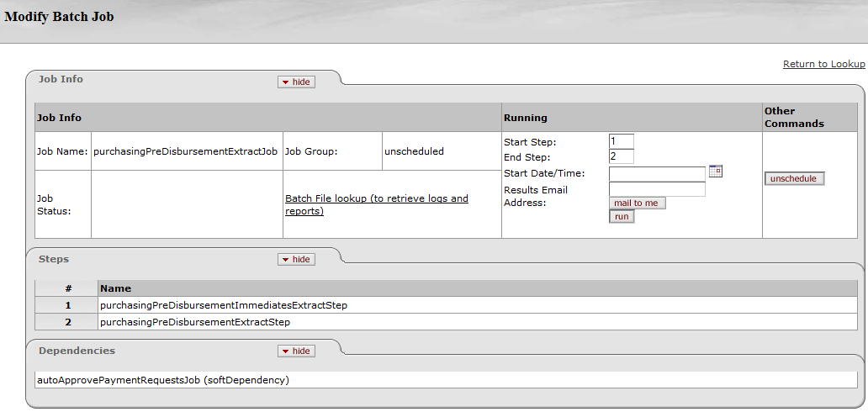This screenshot has height=412, width=868.
Task: Click into the End Step field
Action: tap(621, 156)
